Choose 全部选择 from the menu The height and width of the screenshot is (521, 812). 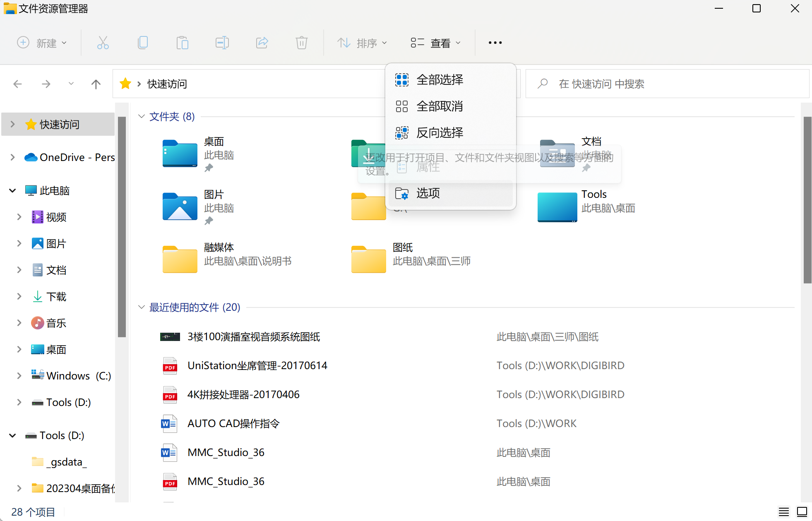point(450,79)
